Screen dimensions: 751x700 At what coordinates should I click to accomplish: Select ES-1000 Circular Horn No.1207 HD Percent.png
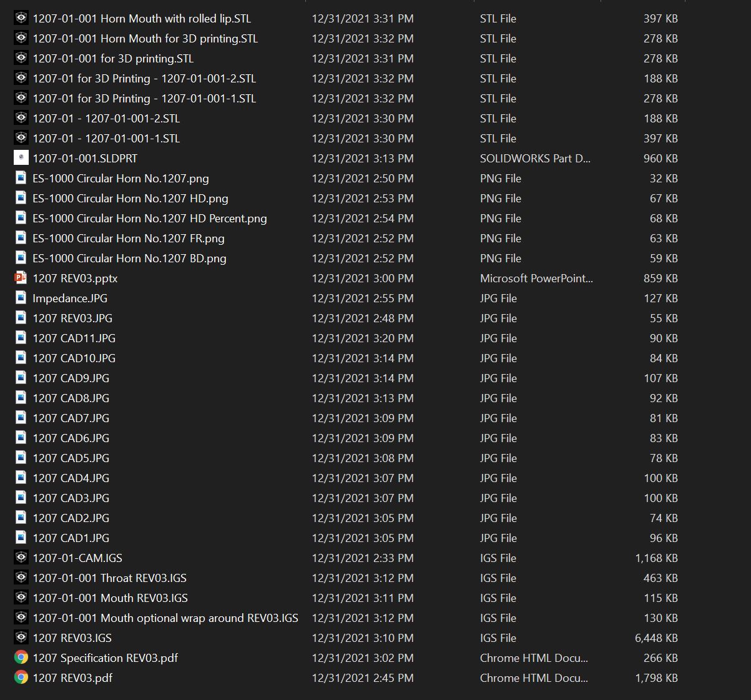[x=149, y=219]
